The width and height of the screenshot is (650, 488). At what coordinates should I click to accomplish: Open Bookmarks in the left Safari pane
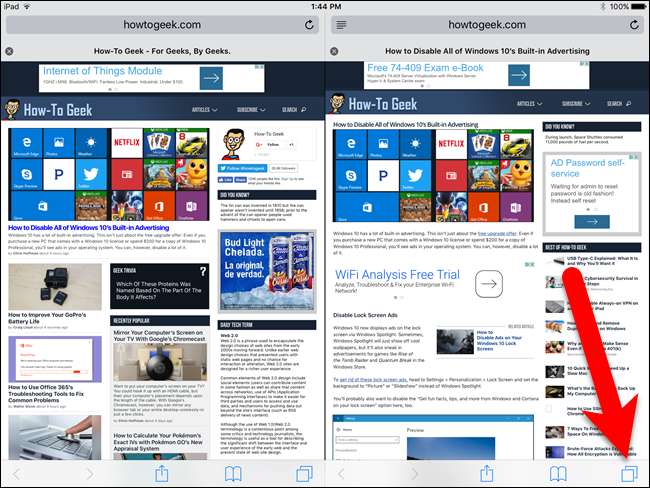pyautogui.click(x=233, y=473)
